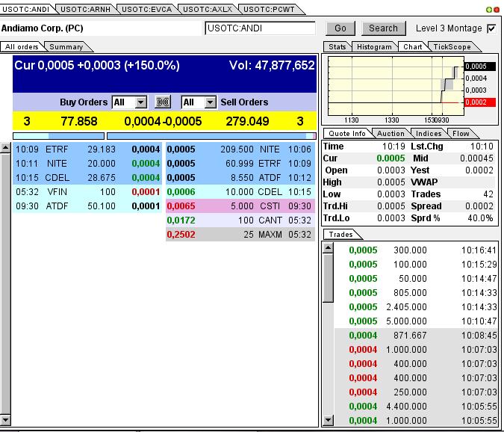Click the sell-side depth progress bar
The image size is (504, 432).
click(x=211, y=136)
